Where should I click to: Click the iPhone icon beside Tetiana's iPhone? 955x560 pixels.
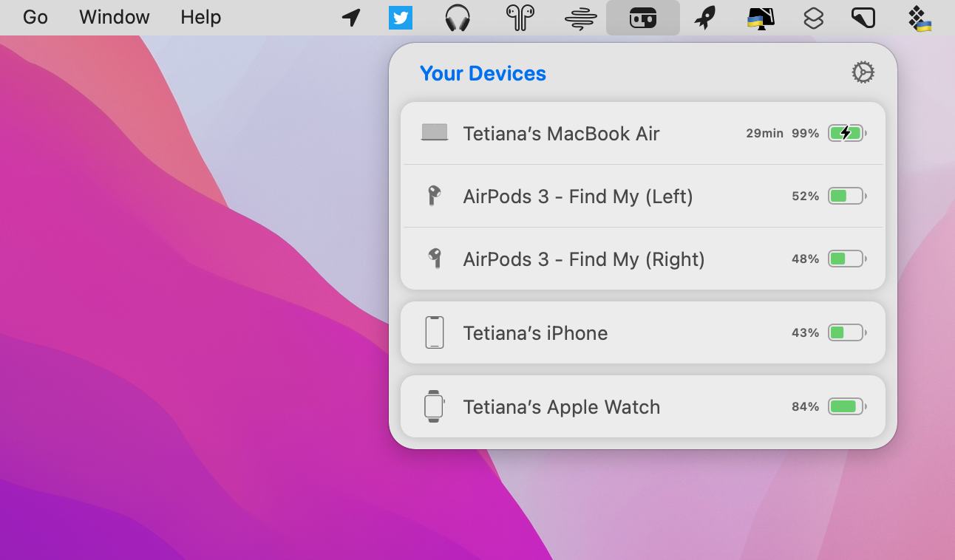click(x=435, y=332)
